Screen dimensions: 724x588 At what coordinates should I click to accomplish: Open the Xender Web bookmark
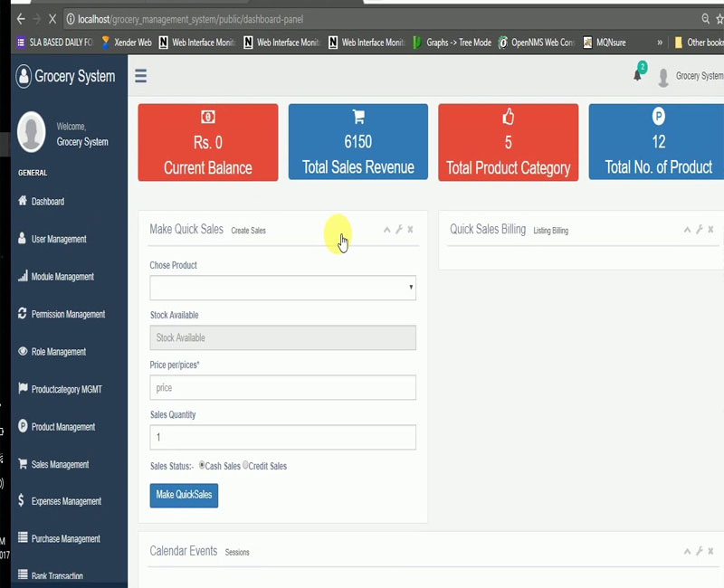pyautogui.click(x=126, y=43)
